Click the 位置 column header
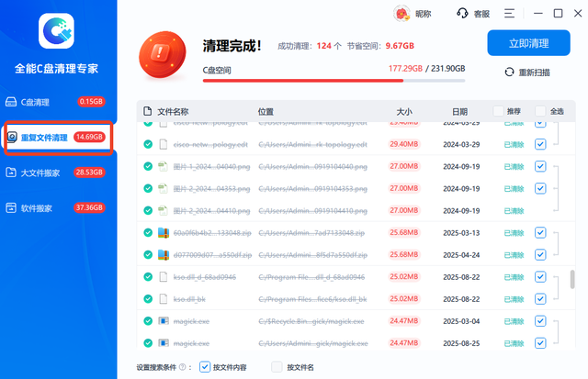This screenshot has height=379, width=588. (x=266, y=112)
